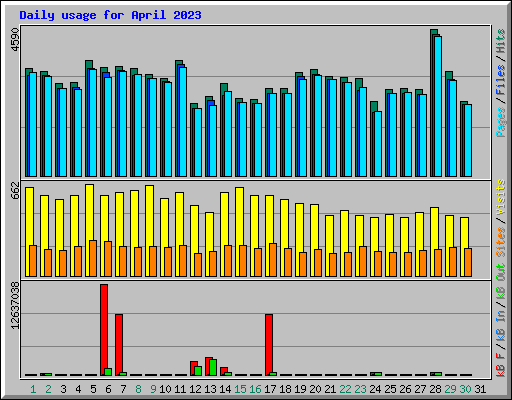Viewport: 512px width, 400px height.
Task: Click day 20 on the x-axis
Action: pyautogui.click(x=315, y=389)
